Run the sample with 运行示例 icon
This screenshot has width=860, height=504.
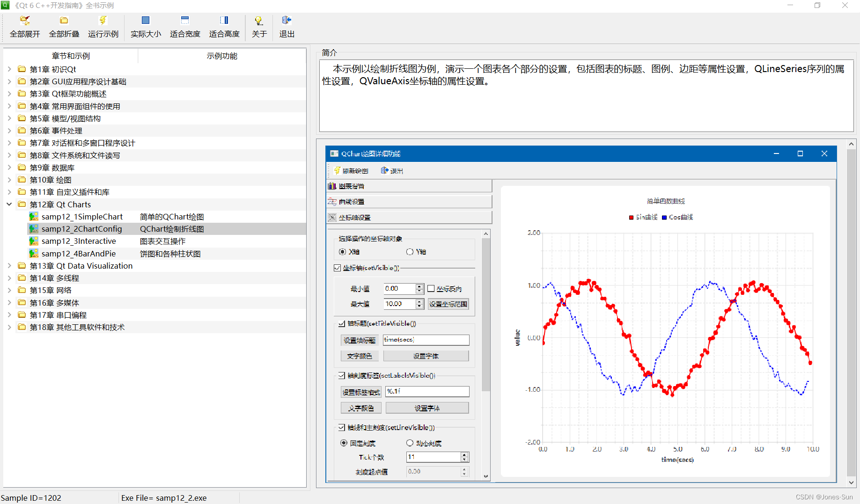[103, 20]
